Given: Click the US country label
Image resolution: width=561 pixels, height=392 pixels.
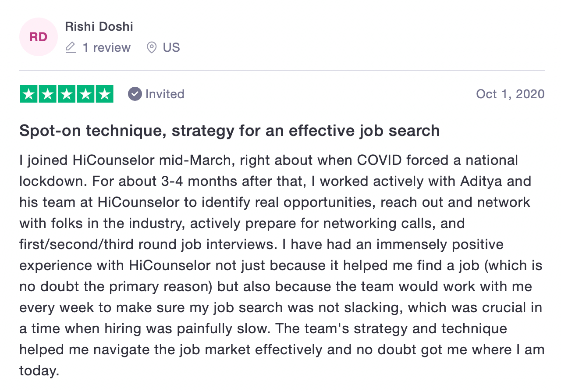Looking at the screenshot, I should [x=171, y=47].
